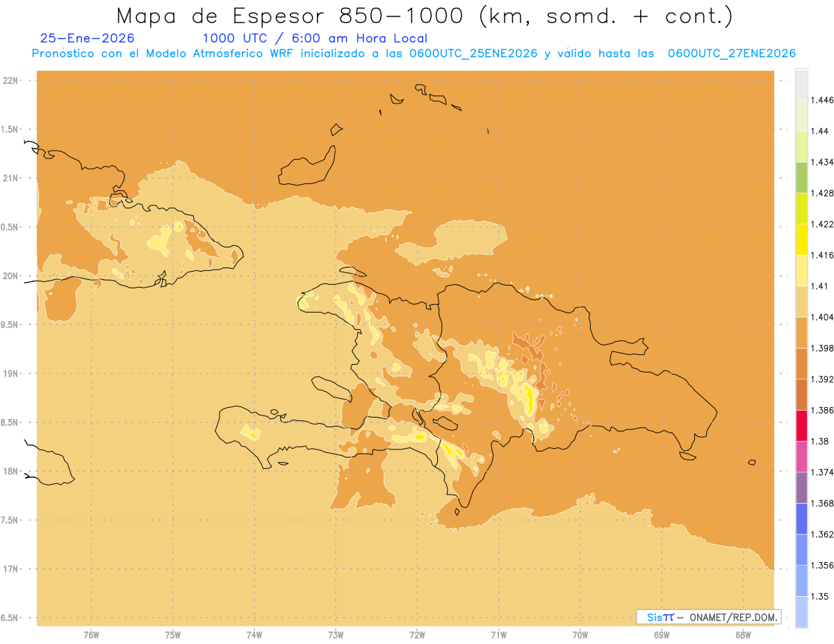The width and height of the screenshot is (834, 644).
Task: Pick the bright yellow segment 1.416–1.422
Action: [801, 239]
